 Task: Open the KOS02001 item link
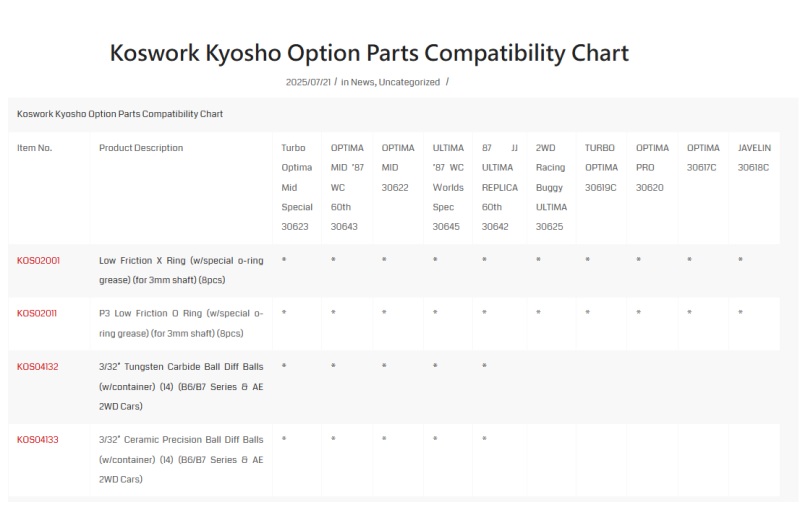[x=38, y=261]
